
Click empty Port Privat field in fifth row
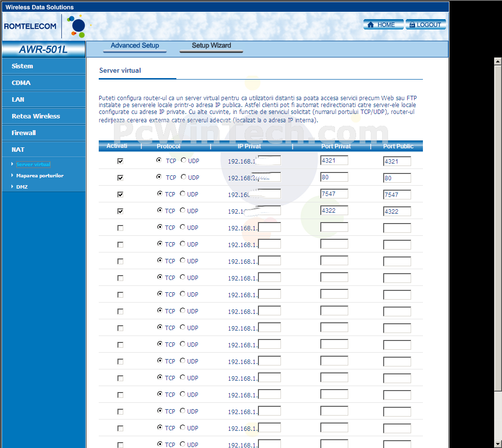(334, 227)
